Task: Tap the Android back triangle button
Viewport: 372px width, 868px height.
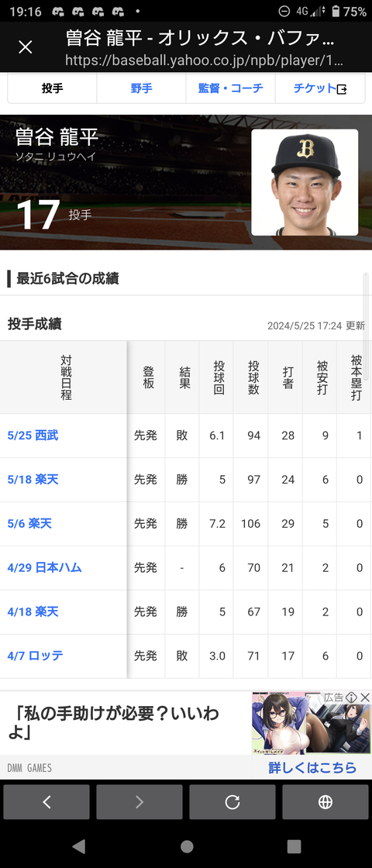Action: tap(78, 846)
